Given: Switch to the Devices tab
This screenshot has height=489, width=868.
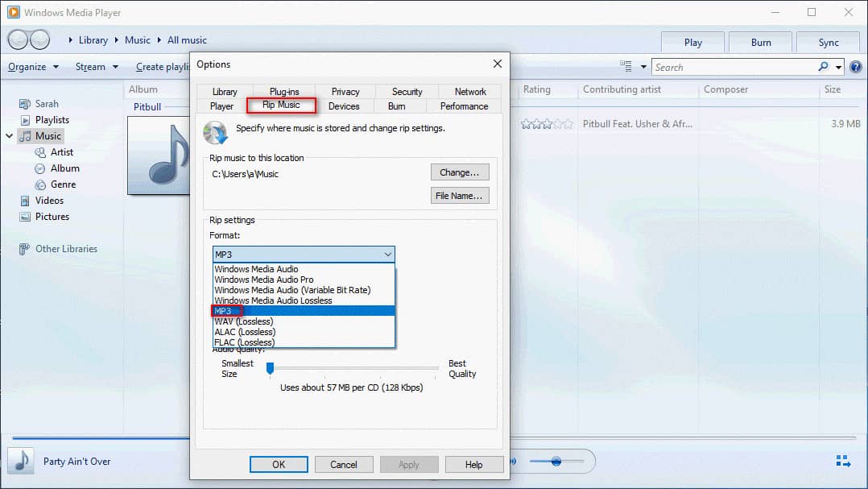Looking at the screenshot, I should (344, 106).
